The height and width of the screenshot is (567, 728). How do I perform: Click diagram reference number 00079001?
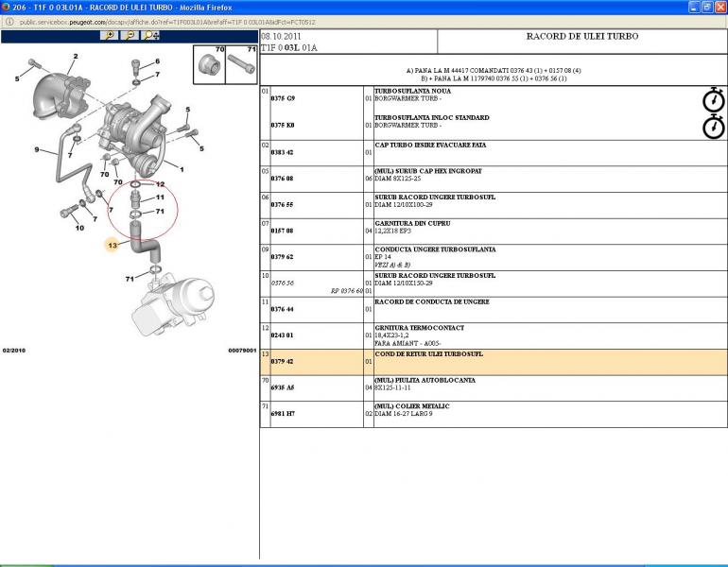(x=242, y=351)
